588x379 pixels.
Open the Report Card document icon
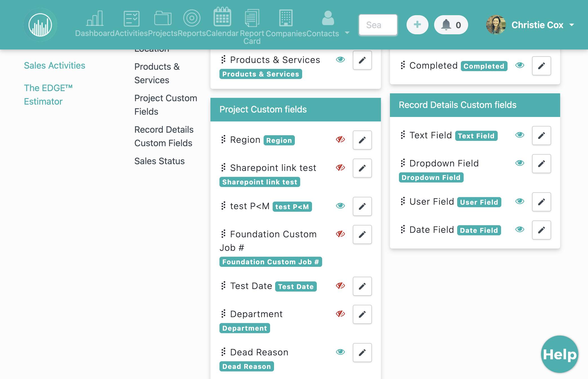[x=252, y=18]
